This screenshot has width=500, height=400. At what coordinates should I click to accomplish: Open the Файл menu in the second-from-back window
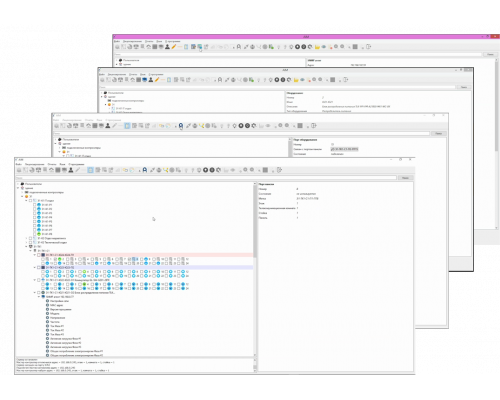coord(102,74)
